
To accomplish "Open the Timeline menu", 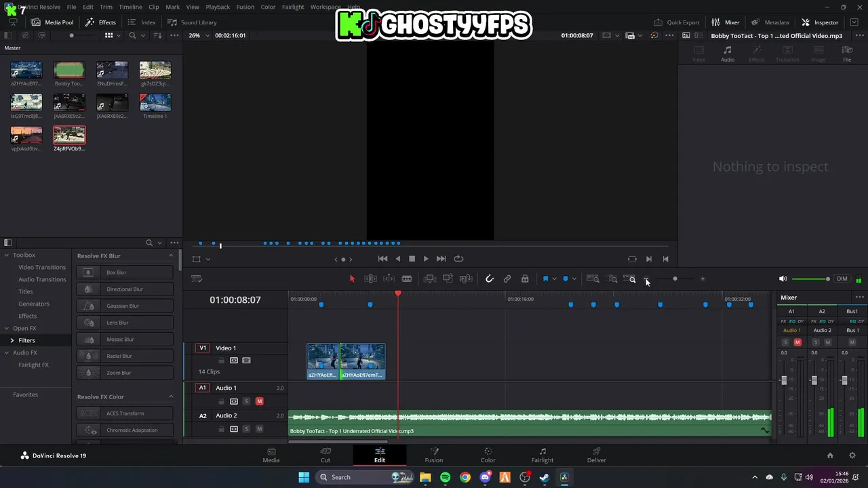I will click(x=130, y=7).
